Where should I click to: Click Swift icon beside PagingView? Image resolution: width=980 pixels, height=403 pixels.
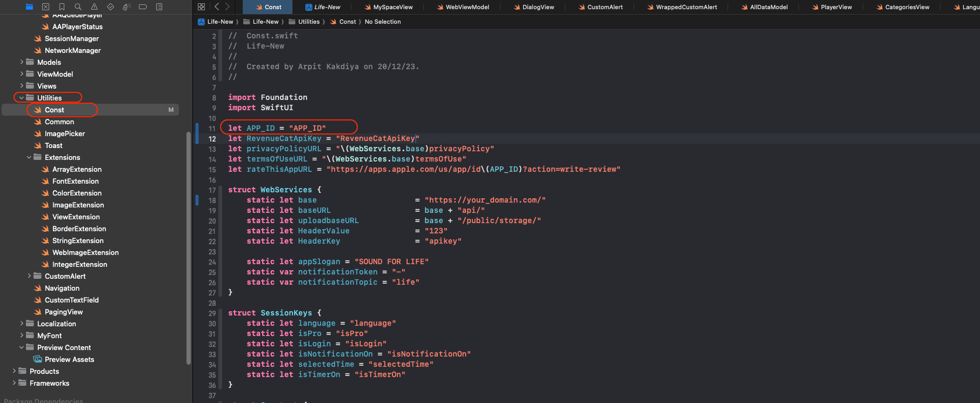tap(38, 312)
